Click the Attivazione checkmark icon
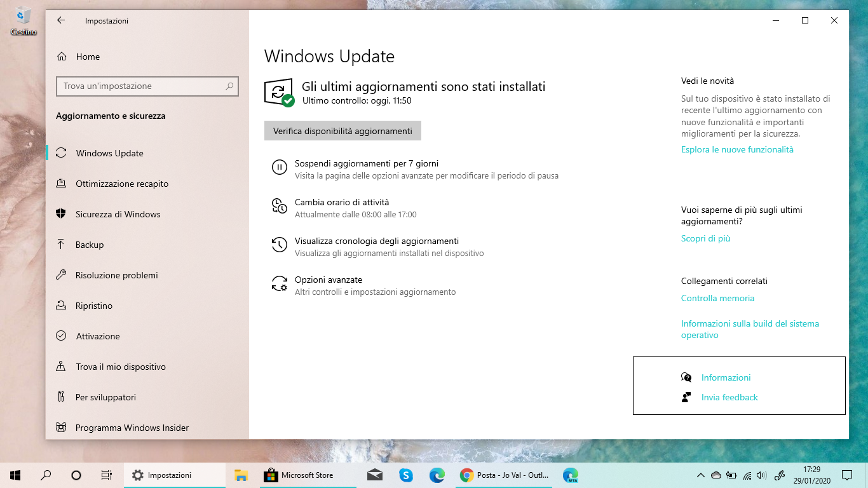The height and width of the screenshot is (488, 868). tap(61, 335)
